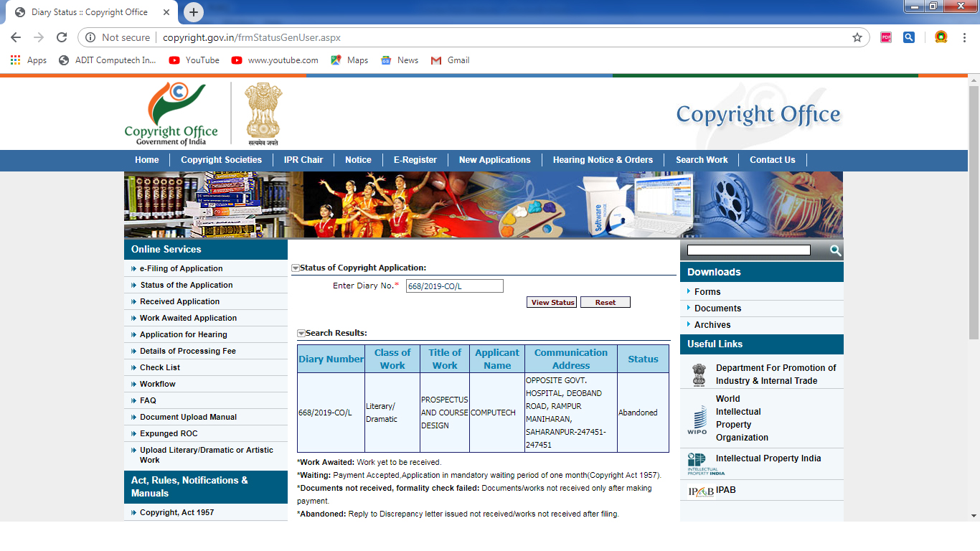Open Received Application link
Screen dimensions: 980x551
(180, 301)
